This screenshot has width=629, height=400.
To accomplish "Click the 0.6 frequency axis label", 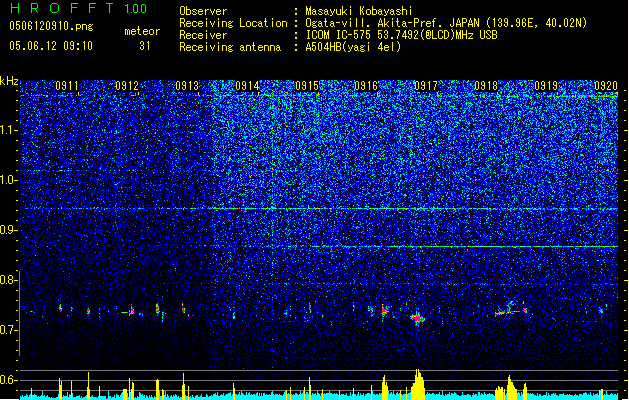I will tap(9, 380).
